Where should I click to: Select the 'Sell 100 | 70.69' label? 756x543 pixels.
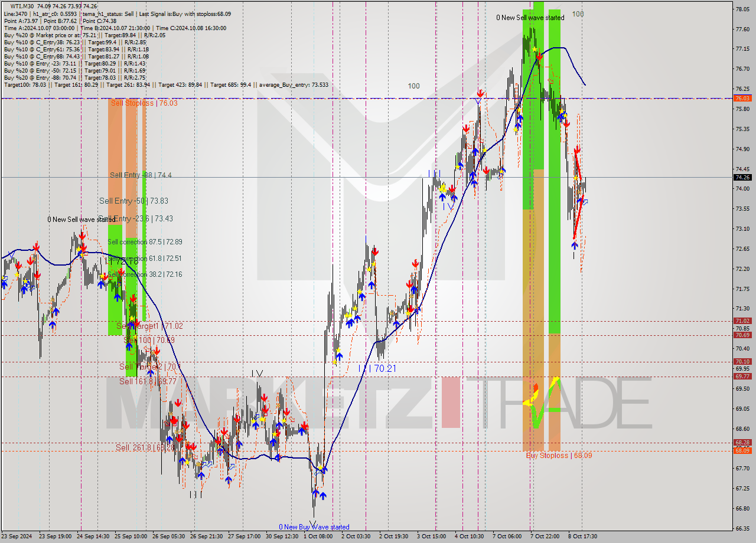[149, 340]
